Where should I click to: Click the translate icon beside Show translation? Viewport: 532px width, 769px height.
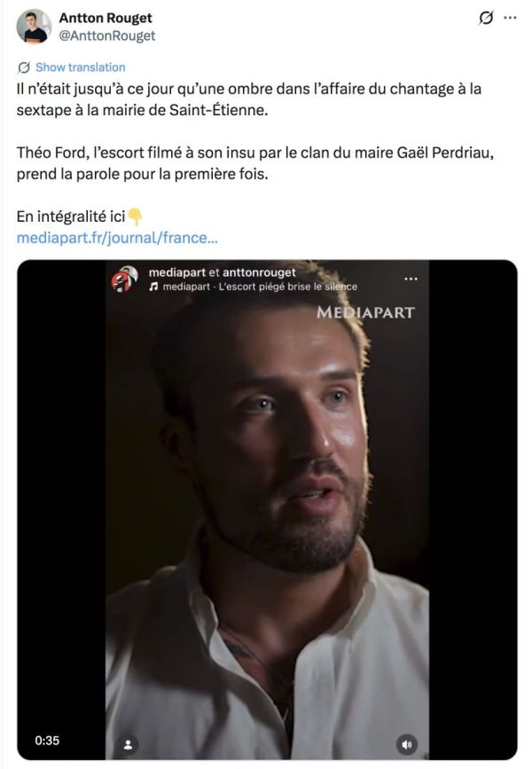coord(24,67)
